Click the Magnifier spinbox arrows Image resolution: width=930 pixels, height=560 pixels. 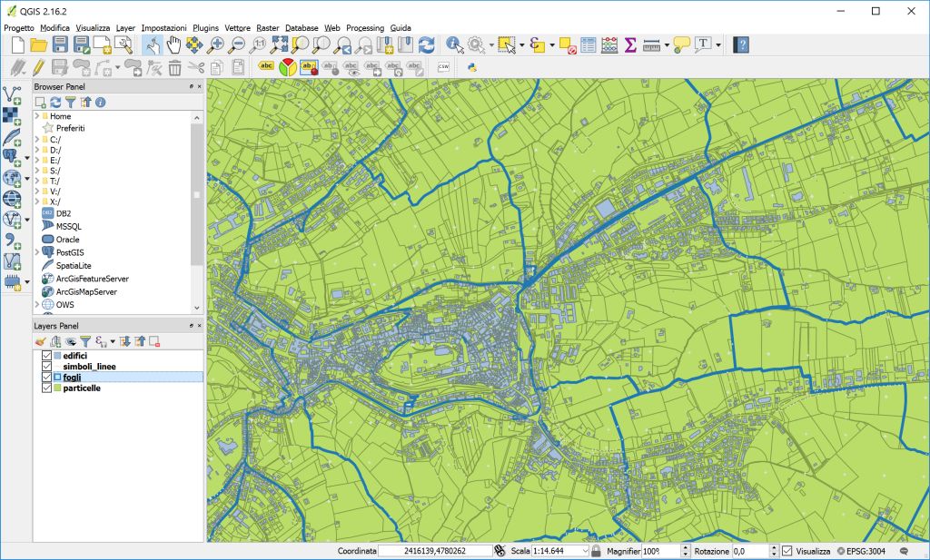(686, 551)
